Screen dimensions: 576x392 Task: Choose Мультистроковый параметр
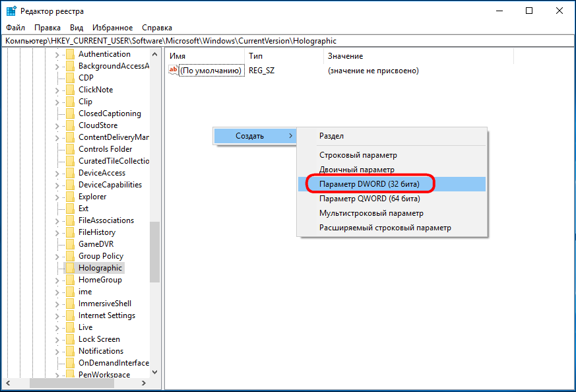pos(392,213)
